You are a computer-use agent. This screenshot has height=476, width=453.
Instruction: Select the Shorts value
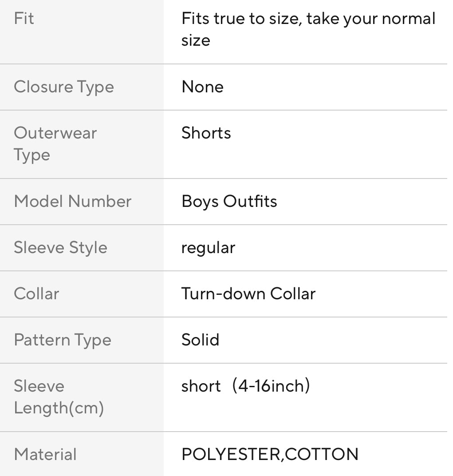pos(206,133)
